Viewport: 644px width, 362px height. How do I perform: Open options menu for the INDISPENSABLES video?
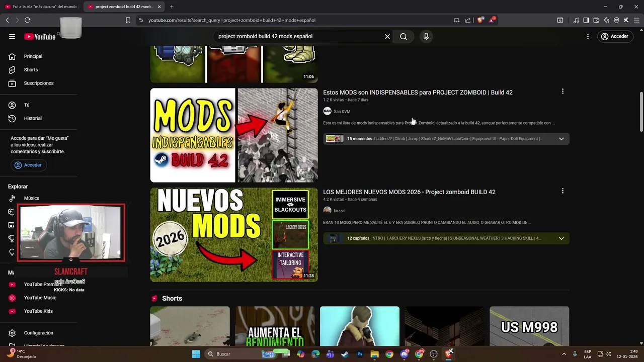562,92
